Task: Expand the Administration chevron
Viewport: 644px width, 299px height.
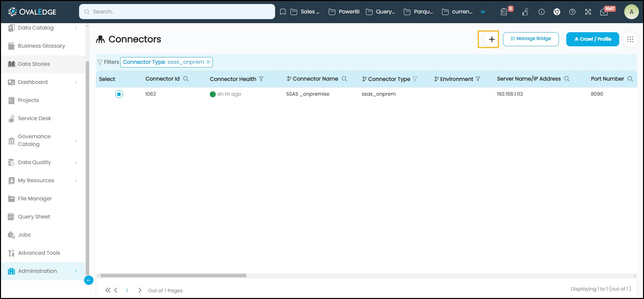Action: (76, 271)
